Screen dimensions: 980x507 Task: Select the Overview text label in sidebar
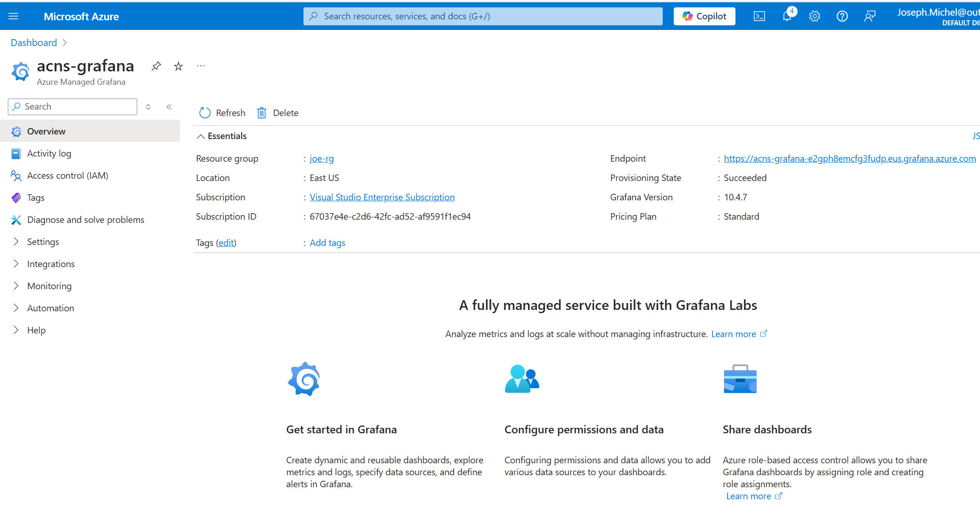(46, 131)
